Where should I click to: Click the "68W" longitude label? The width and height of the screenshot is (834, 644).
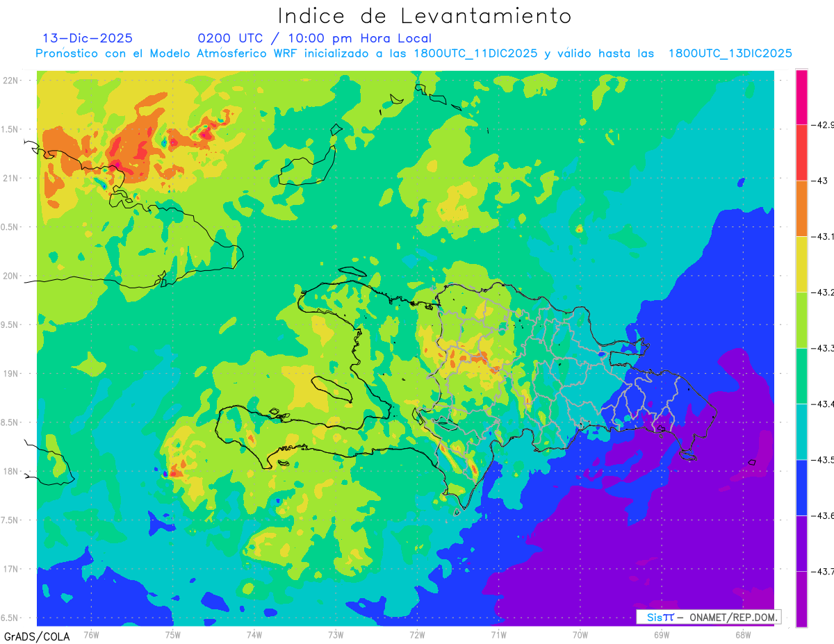[742, 635]
